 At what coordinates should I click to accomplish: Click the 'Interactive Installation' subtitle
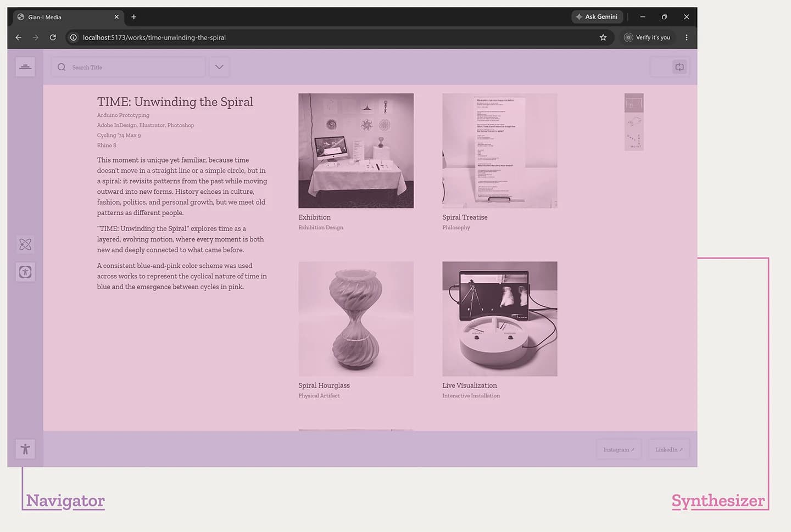pyautogui.click(x=471, y=395)
